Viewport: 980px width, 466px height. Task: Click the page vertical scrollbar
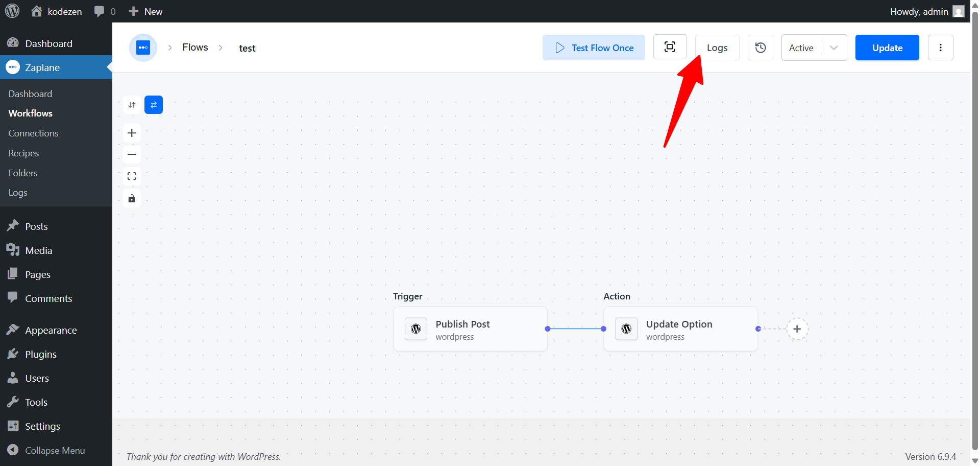point(975,230)
